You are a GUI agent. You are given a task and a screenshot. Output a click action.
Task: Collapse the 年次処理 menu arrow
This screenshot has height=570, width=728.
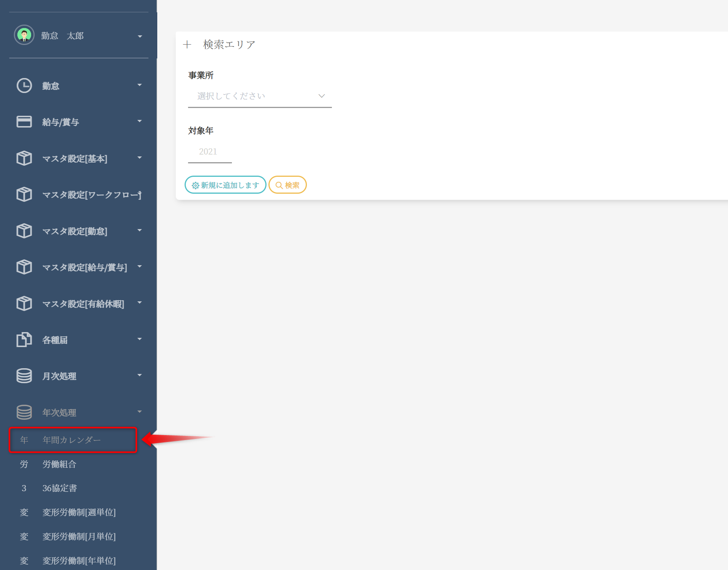[x=140, y=412]
